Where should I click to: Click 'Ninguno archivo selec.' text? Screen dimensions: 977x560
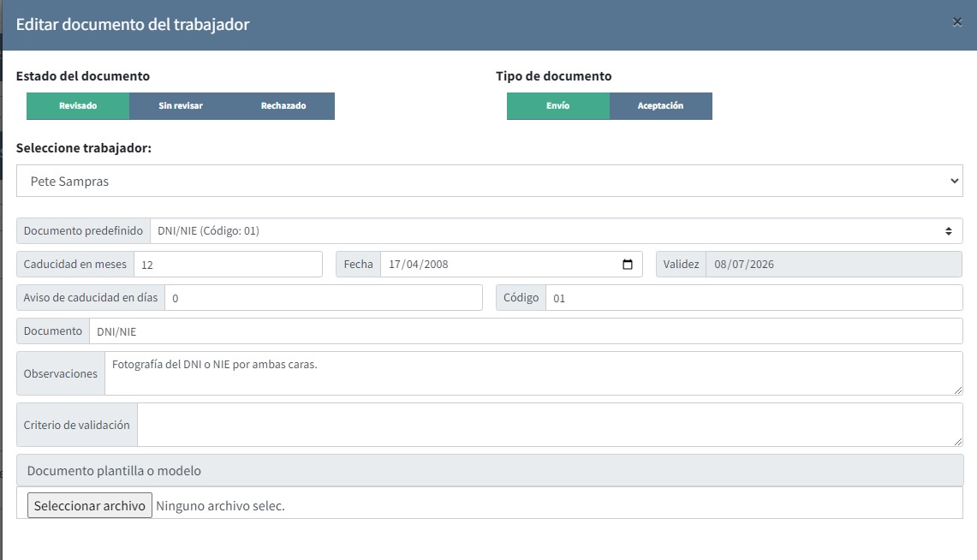pos(221,506)
